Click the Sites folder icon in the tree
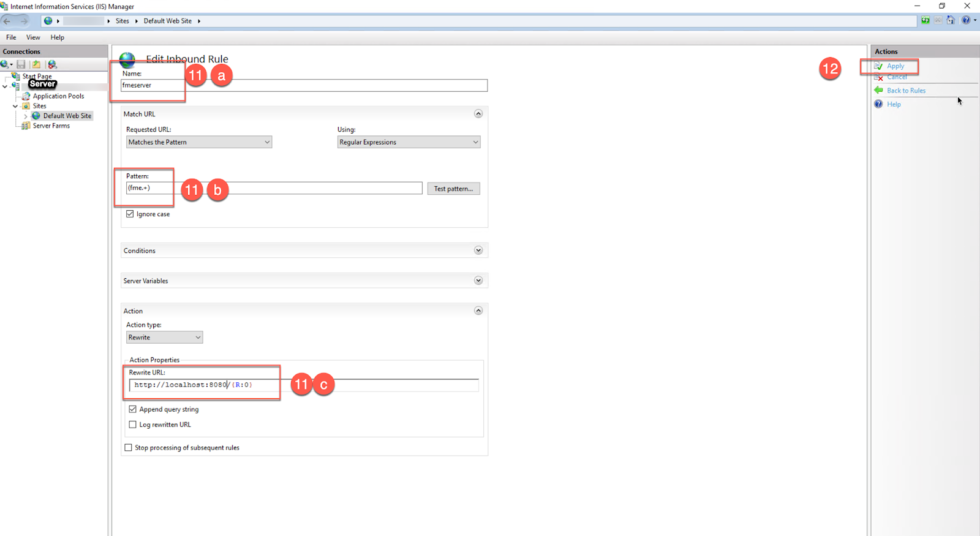This screenshot has height=536, width=980. tap(26, 106)
